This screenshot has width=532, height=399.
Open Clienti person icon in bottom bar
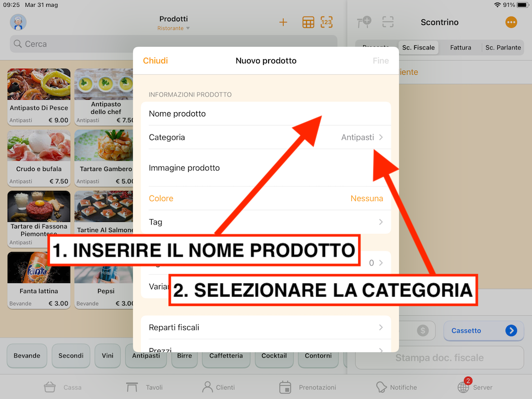[207, 387]
